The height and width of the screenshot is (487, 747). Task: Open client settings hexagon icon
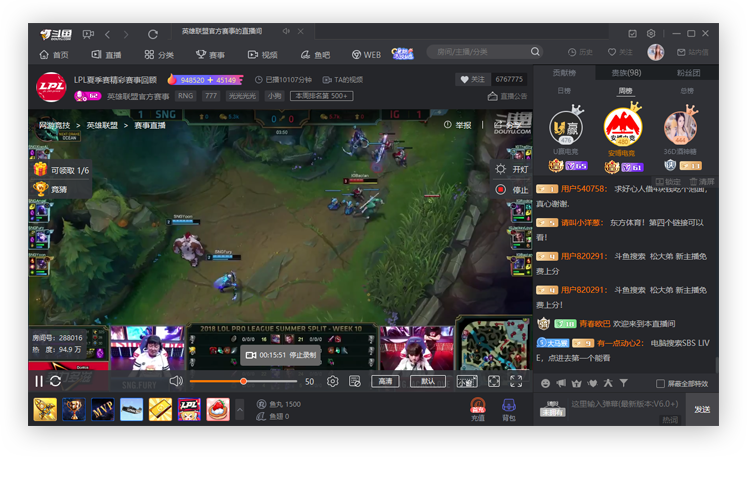(651, 33)
